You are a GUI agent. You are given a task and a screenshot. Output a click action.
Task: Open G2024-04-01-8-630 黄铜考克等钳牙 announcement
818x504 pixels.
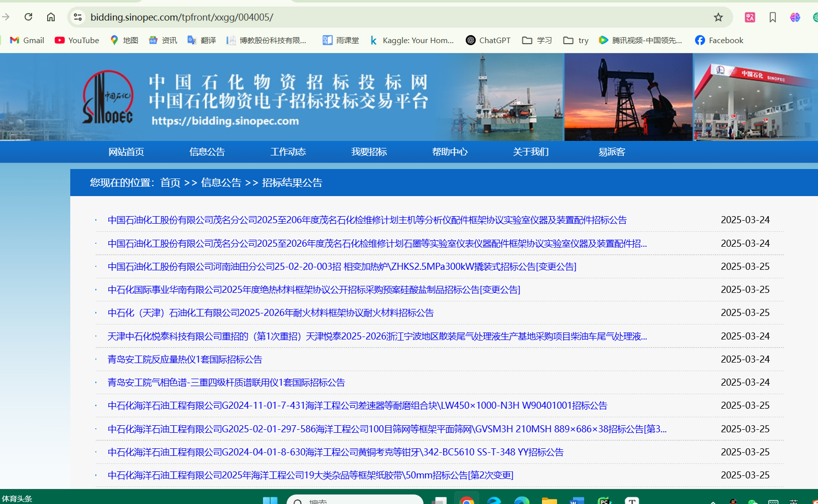click(335, 452)
